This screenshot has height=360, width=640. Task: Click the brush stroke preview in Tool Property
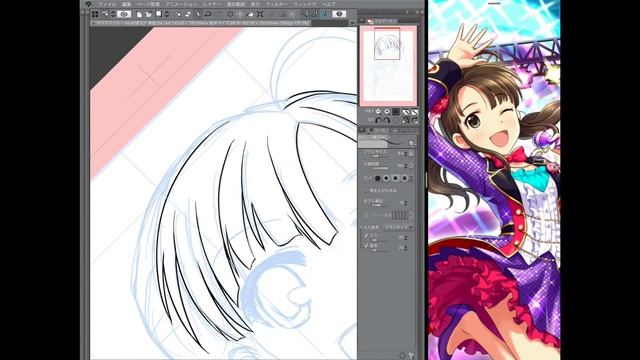click(x=382, y=142)
